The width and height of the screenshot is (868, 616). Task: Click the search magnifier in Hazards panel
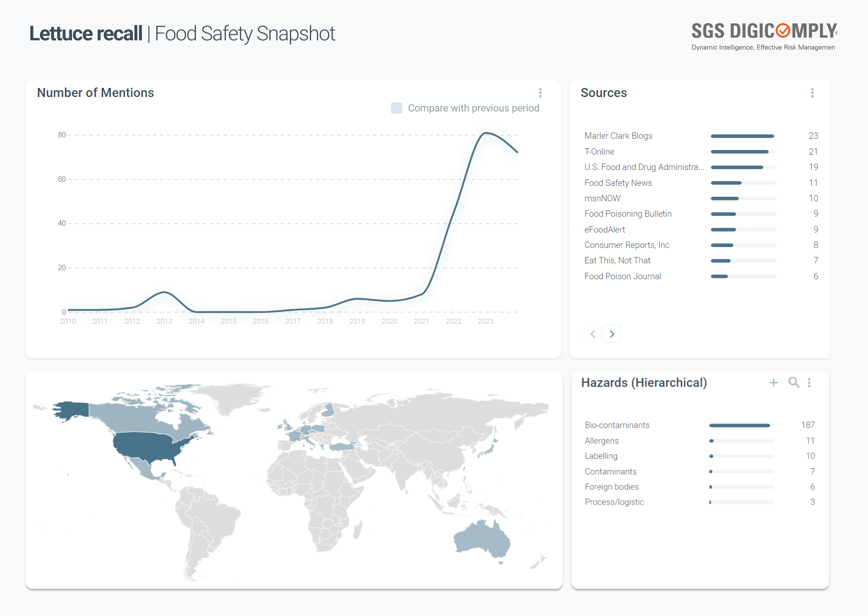[x=794, y=383]
